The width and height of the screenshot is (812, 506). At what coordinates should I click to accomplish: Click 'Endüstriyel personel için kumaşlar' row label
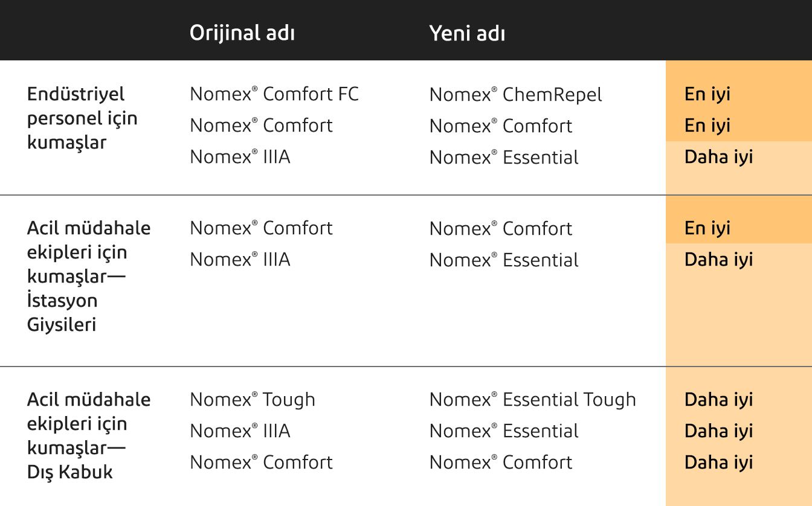tap(82, 118)
